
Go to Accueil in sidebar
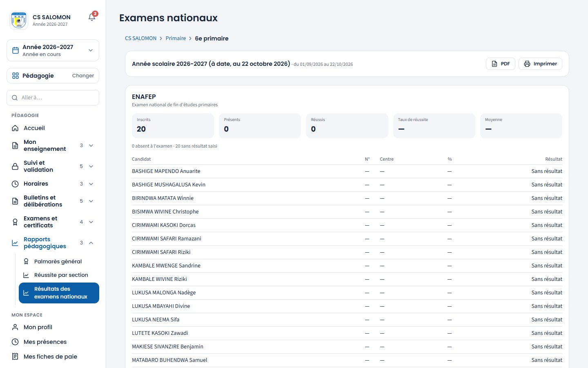[53, 128]
